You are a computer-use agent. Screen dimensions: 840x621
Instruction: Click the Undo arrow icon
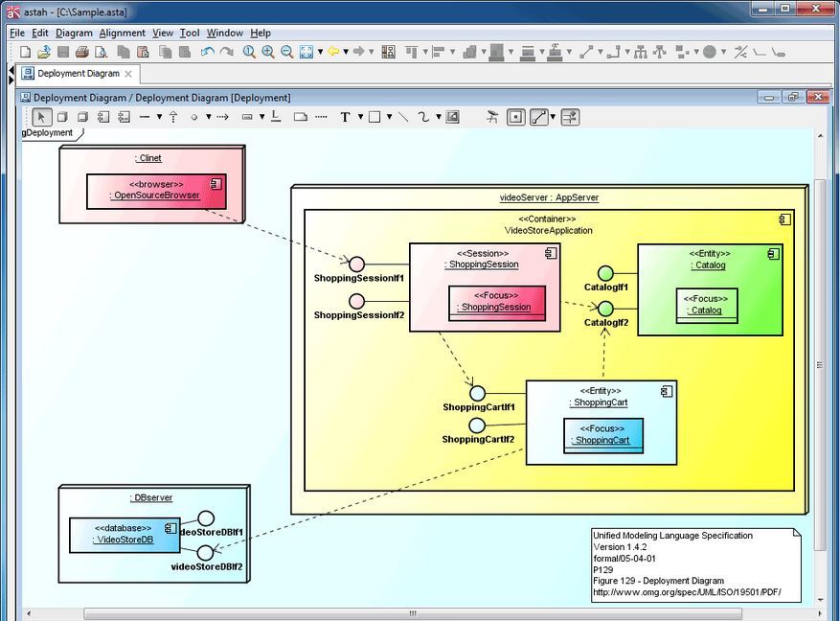point(207,52)
